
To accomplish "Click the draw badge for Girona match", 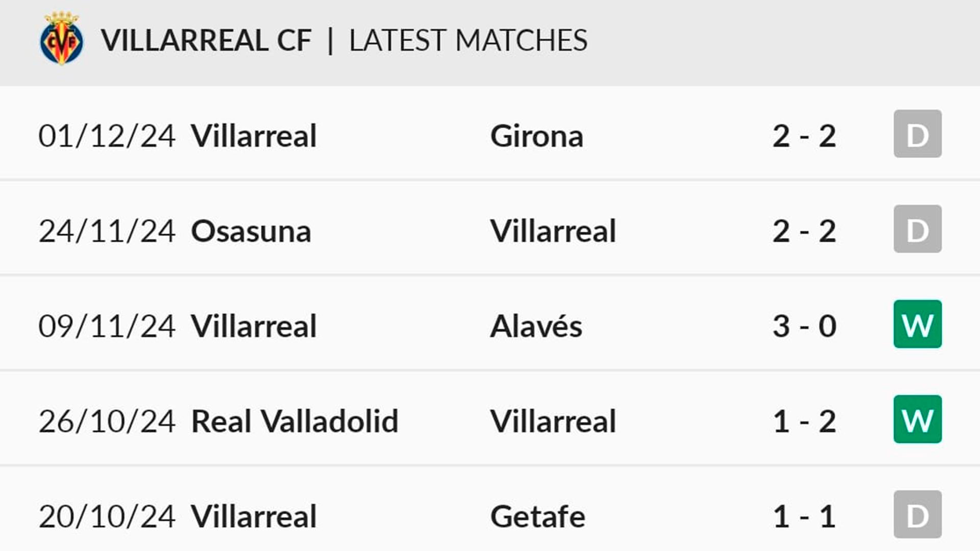I will point(917,134).
